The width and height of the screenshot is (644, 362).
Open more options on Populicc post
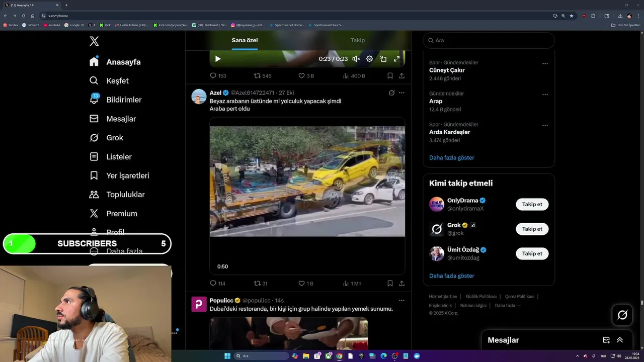(401, 301)
